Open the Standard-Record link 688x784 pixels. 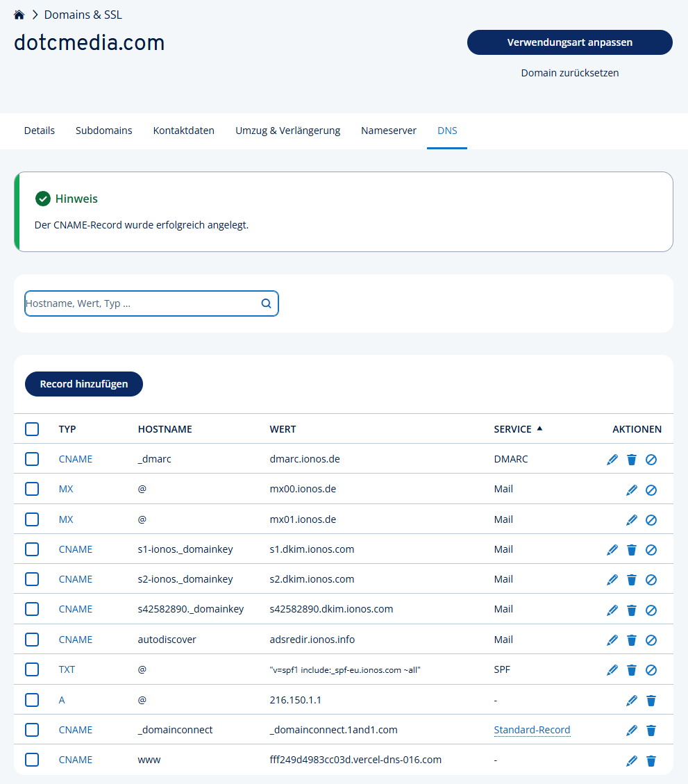click(x=532, y=730)
